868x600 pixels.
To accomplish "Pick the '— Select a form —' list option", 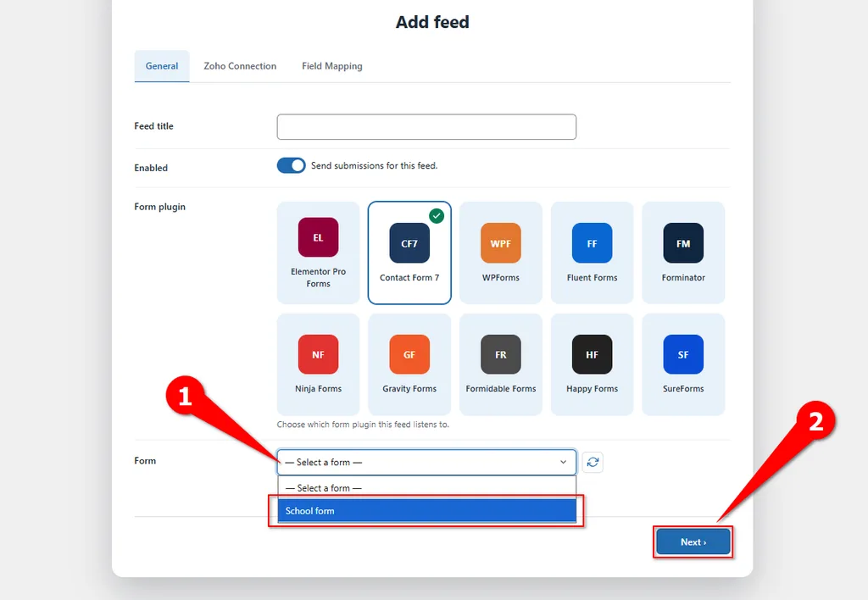I will 427,488.
